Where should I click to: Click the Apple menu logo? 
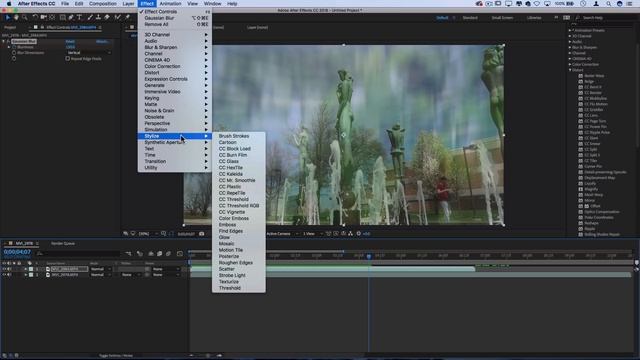coord(9,4)
